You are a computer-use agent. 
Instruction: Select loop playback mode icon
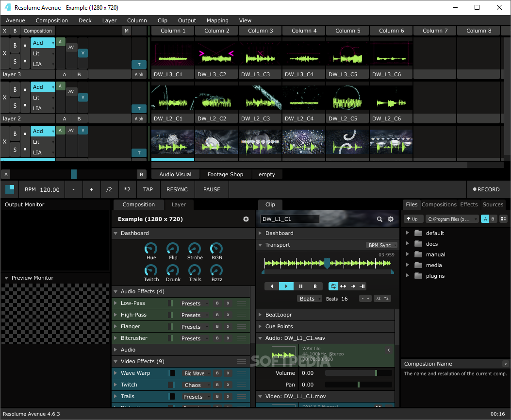click(x=333, y=286)
